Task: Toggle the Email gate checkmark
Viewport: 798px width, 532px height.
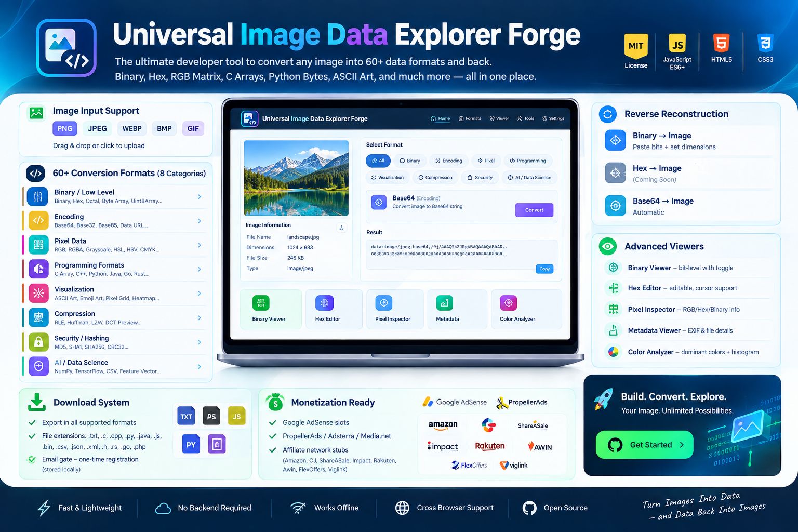Action: pyautogui.click(x=32, y=459)
